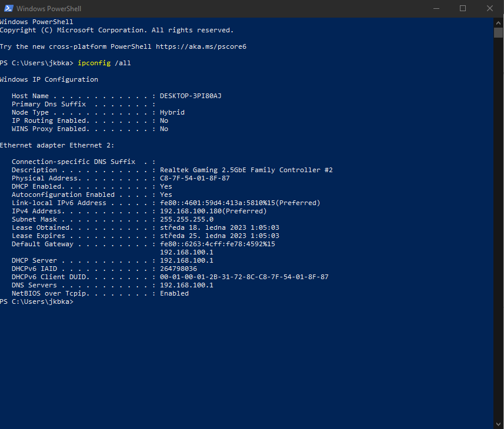This screenshot has width=504, height=429.
Task: Click the Autoconfiguration Enabled Yes value
Action: coord(166,195)
